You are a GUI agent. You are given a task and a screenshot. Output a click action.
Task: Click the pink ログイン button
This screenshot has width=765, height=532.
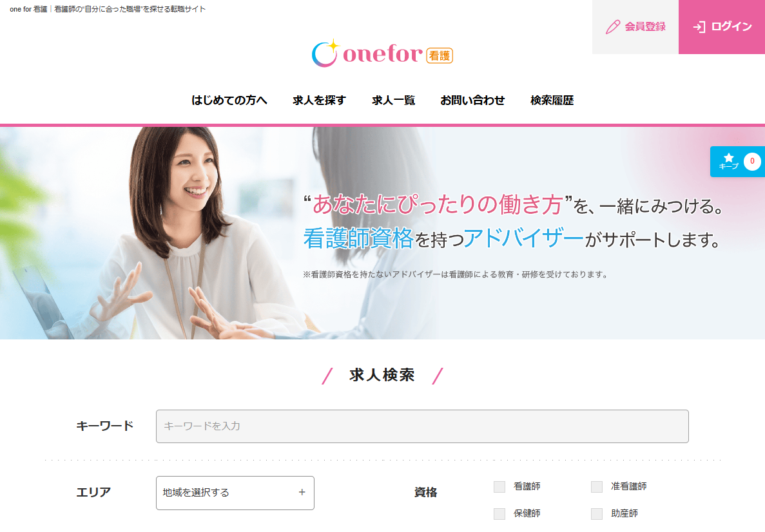coord(722,27)
